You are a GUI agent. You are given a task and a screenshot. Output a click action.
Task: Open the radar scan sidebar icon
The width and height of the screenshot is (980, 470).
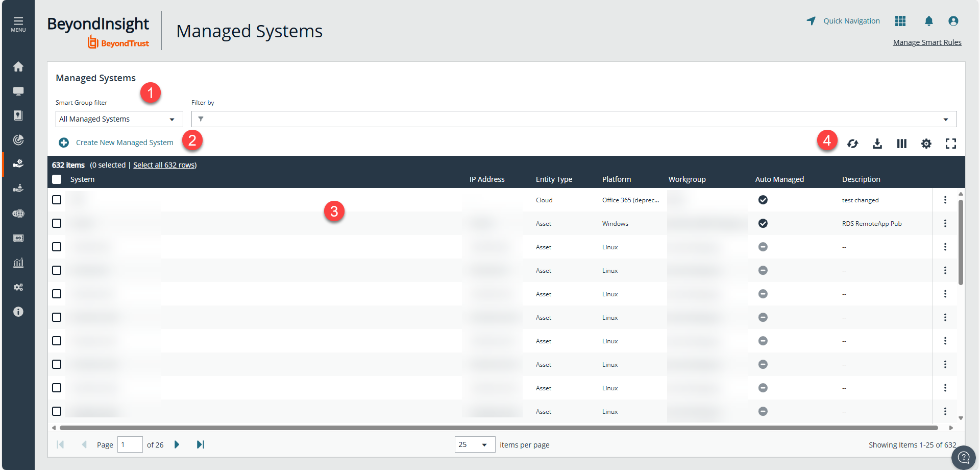18,140
